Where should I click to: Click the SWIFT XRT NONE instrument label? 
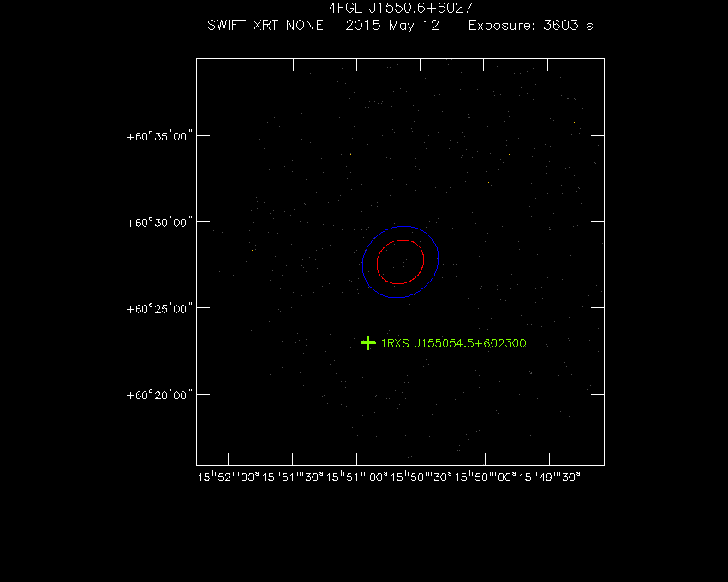click(x=266, y=25)
